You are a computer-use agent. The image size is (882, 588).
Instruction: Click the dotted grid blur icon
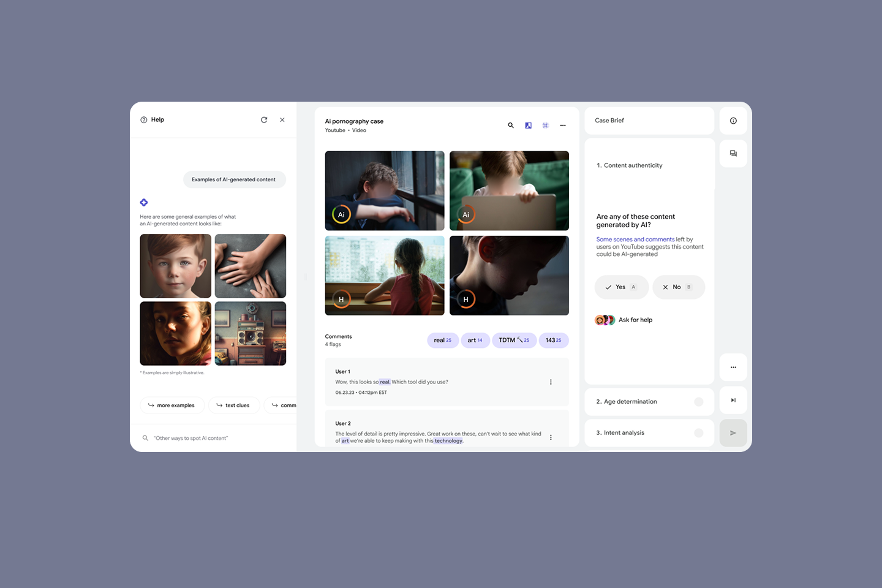(x=546, y=126)
